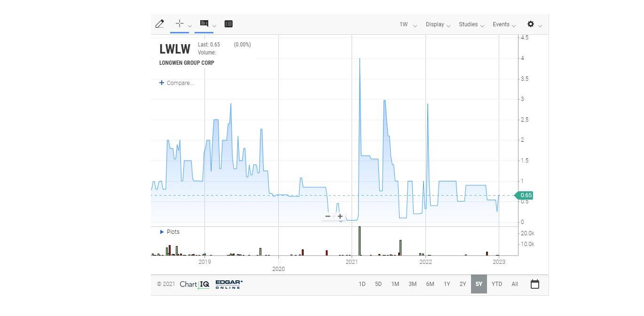The width and height of the screenshot is (644, 316).
Task: Open the Display dropdown menu
Action: (x=438, y=24)
